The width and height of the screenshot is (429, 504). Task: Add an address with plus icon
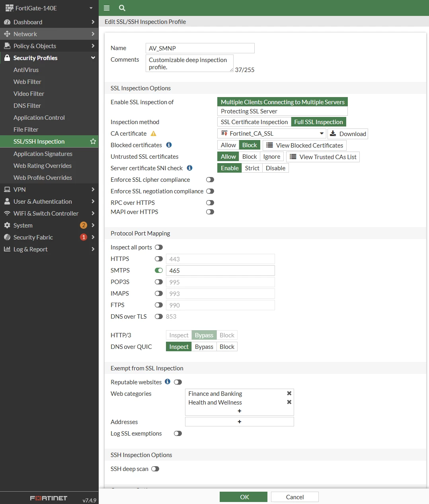(240, 422)
